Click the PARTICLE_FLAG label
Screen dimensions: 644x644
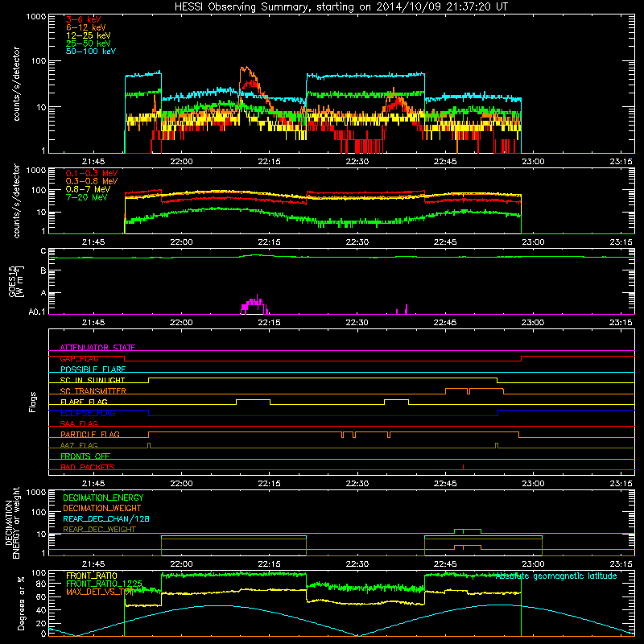pos(90,434)
